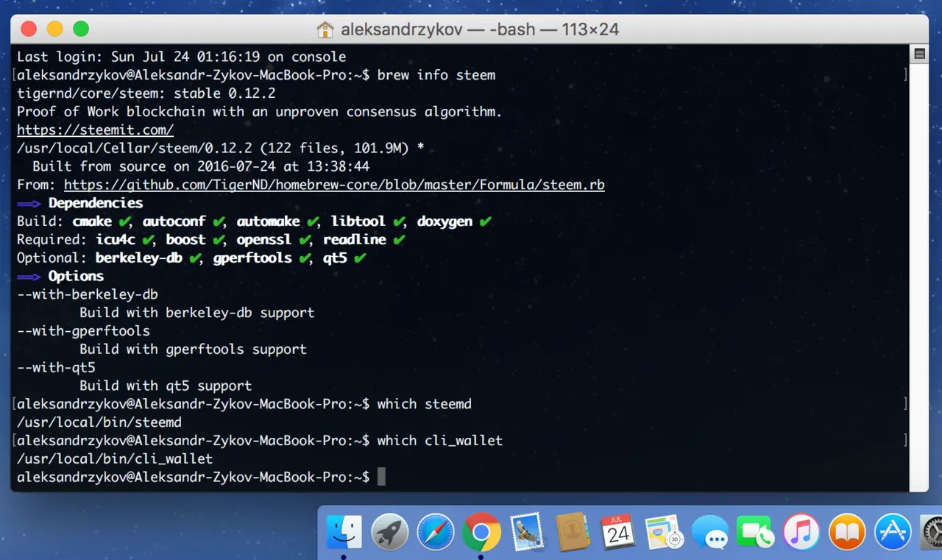Click the 'autoconf' build dependency
The image size is (942, 560).
pyautogui.click(x=174, y=221)
